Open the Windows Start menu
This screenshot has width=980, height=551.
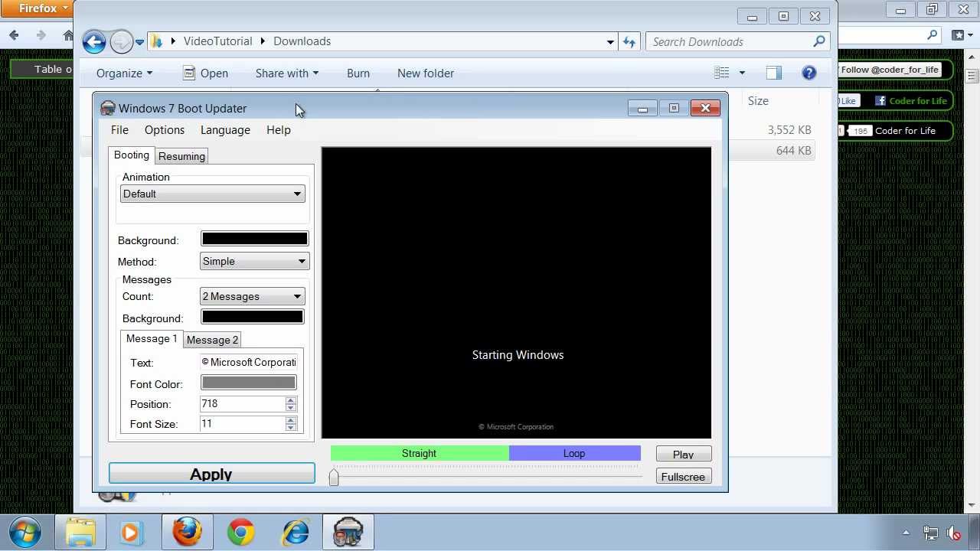click(26, 532)
